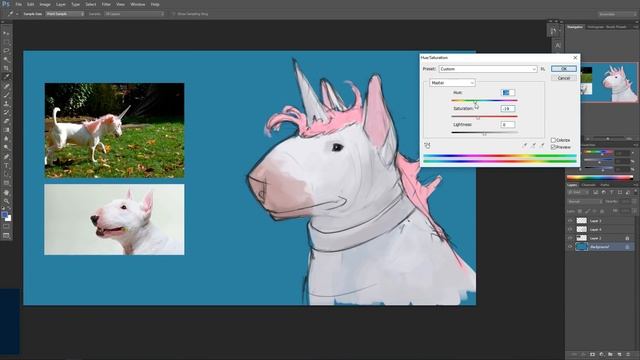Screen dimensions: 640x360
Task: Enable the Colorize checkbox
Action: 553,140
